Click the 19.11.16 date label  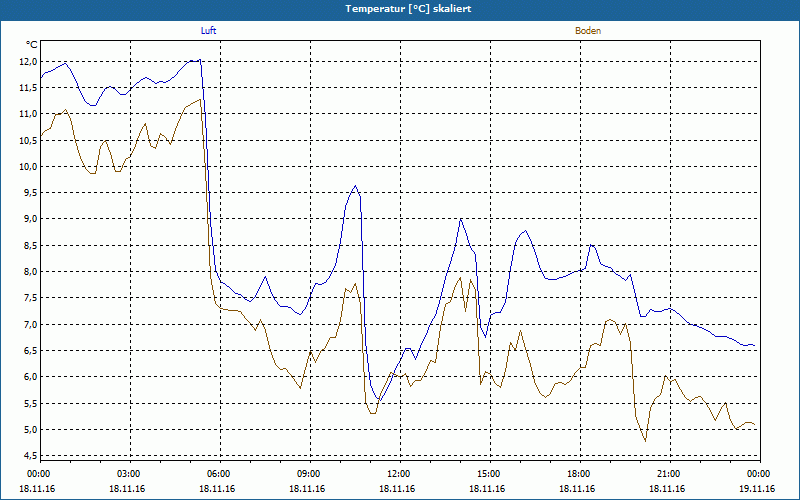pos(757,489)
